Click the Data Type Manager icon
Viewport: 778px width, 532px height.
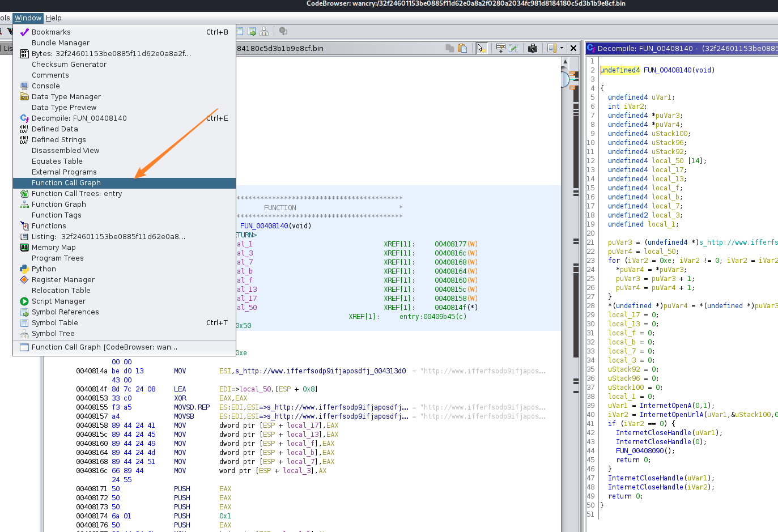coord(24,97)
